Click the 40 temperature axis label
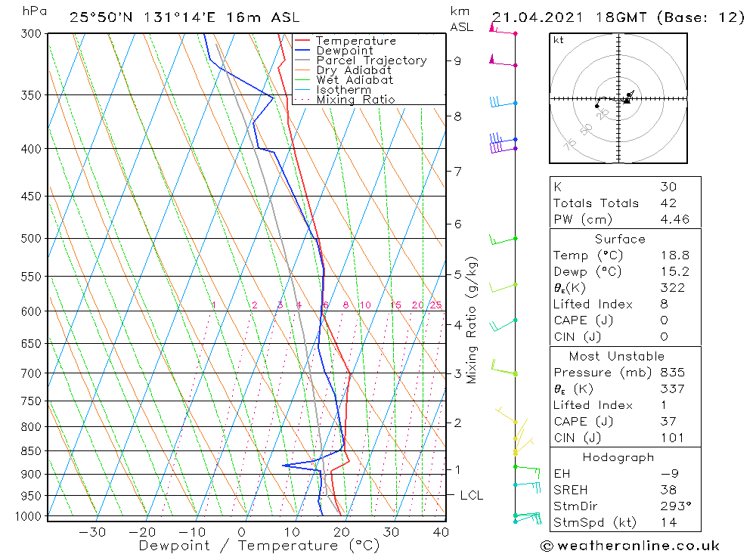This screenshot has width=756, height=554. [x=442, y=532]
